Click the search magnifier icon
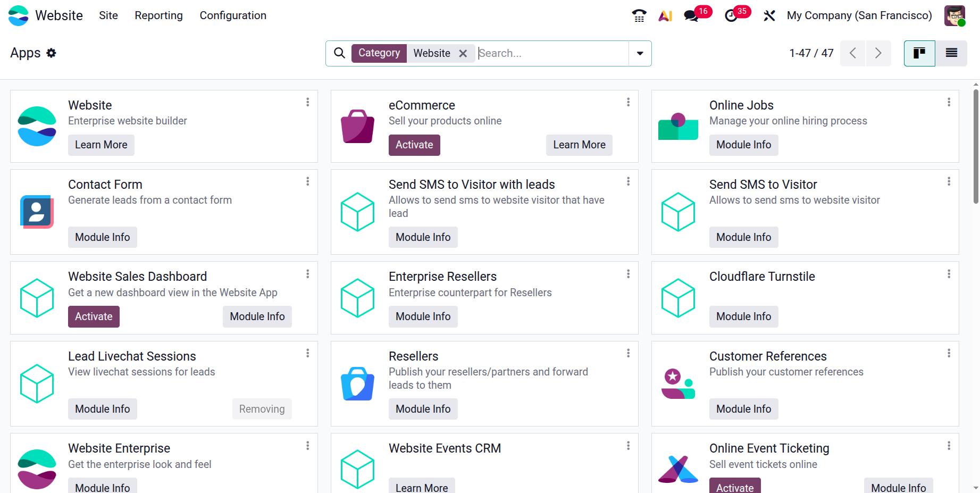 [x=339, y=53]
